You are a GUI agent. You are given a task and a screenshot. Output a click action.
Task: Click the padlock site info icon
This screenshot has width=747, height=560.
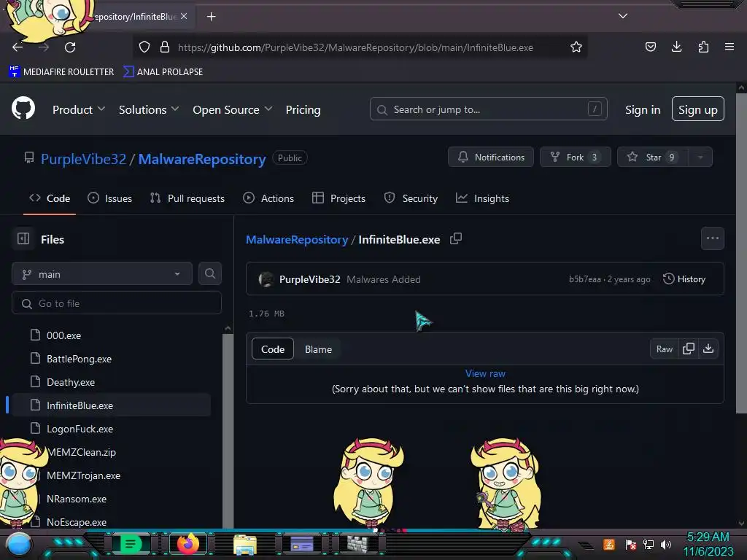tap(165, 47)
